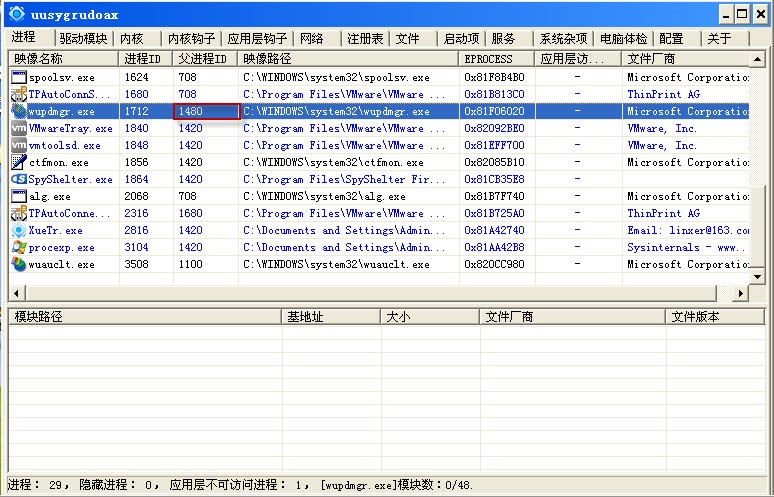Switch to the 系统杂项 tab
This screenshot has height=497, width=774.
click(x=563, y=38)
